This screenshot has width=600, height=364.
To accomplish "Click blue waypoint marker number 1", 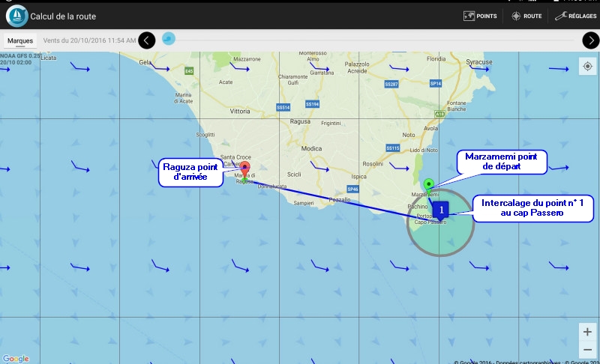I will [442, 210].
